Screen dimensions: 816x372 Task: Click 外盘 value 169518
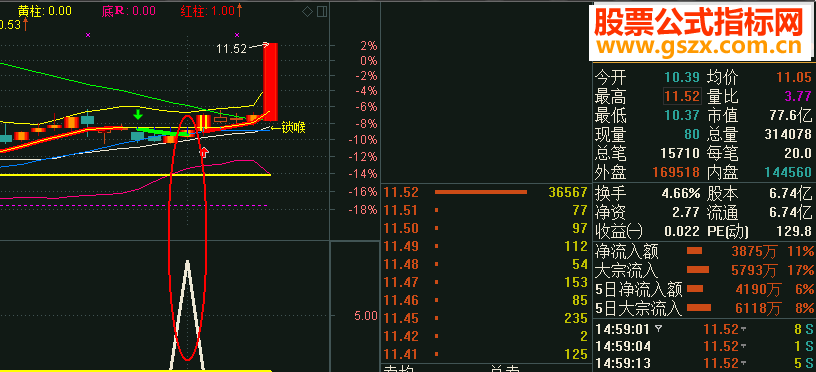tap(677, 172)
